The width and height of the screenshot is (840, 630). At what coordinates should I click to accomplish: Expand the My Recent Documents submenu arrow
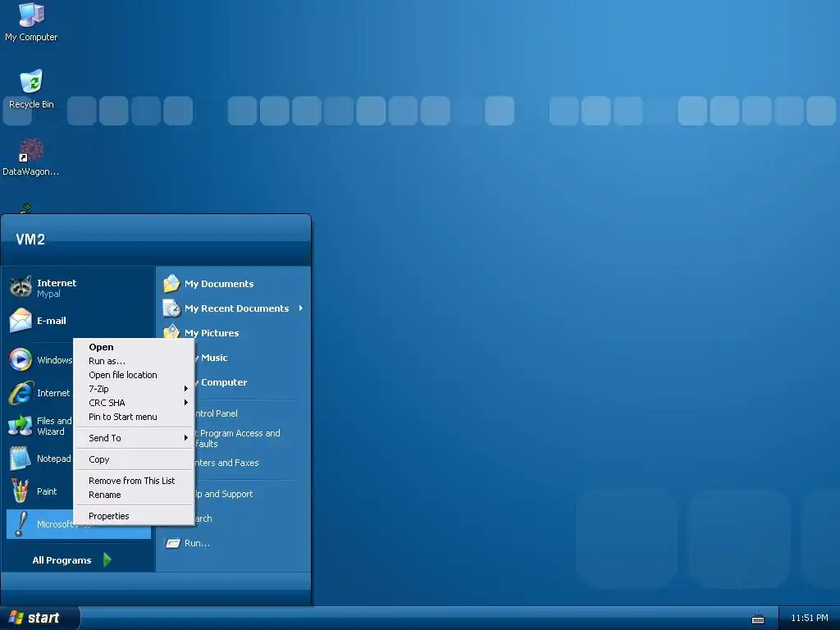[300, 308]
